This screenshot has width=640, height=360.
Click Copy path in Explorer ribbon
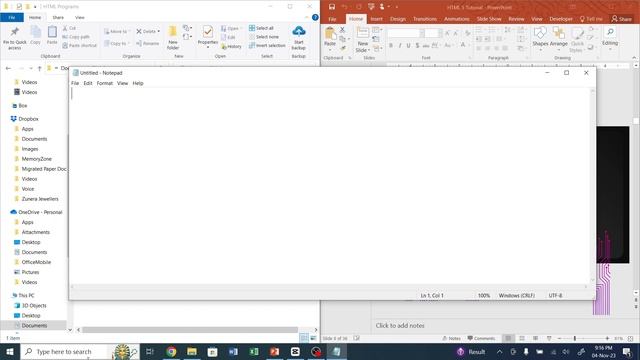point(76,37)
